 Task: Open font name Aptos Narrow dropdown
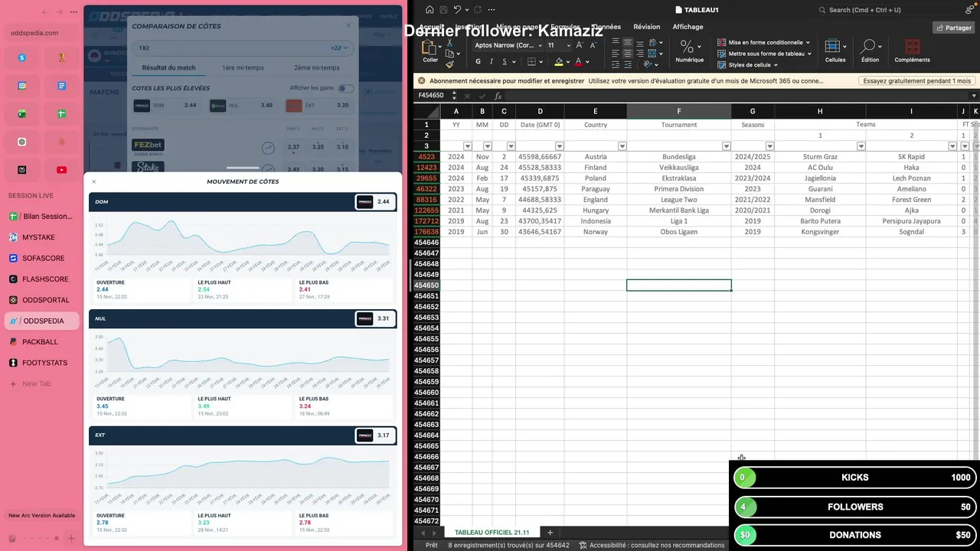[539, 45]
